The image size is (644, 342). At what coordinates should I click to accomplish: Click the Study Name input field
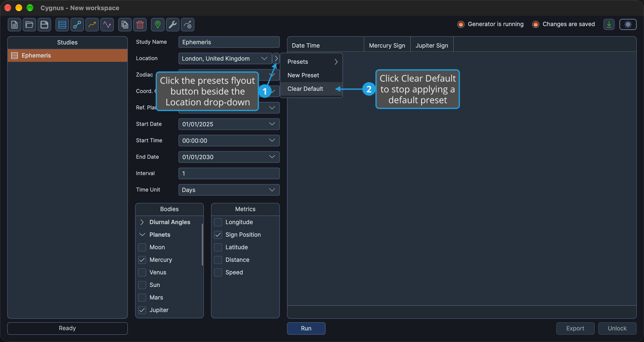tap(229, 42)
